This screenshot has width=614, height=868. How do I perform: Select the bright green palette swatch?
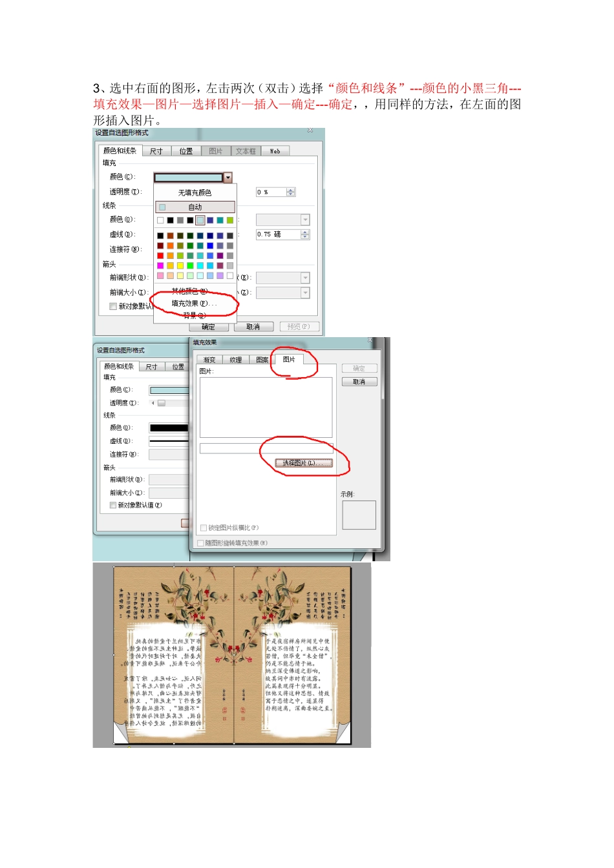[190, 265]
